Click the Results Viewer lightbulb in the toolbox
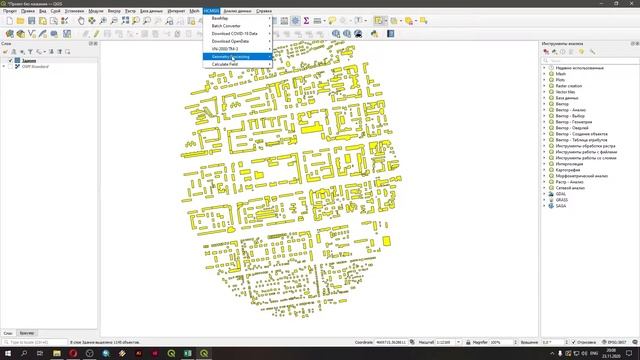 tap(581, 52)
